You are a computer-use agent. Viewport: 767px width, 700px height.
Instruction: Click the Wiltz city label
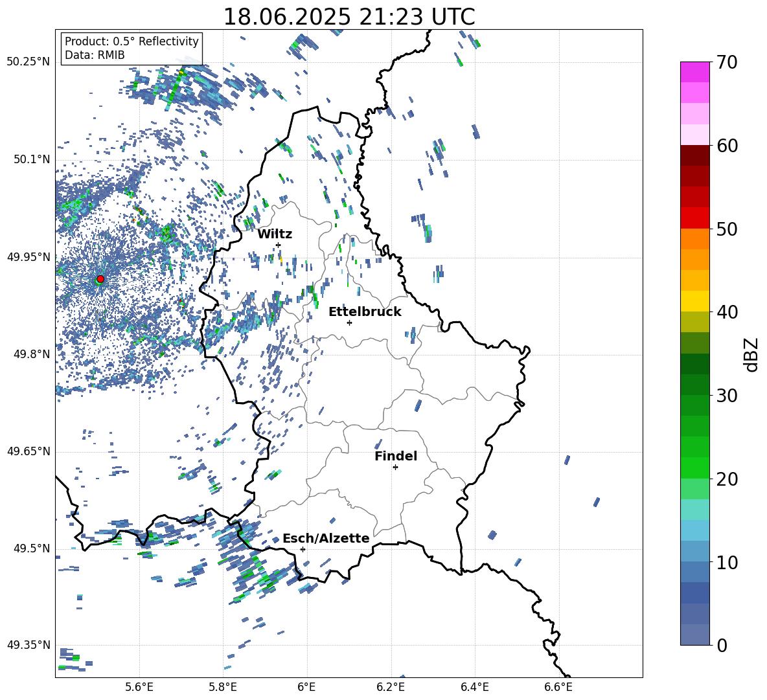pyautogui.click(x=275, y=234)
